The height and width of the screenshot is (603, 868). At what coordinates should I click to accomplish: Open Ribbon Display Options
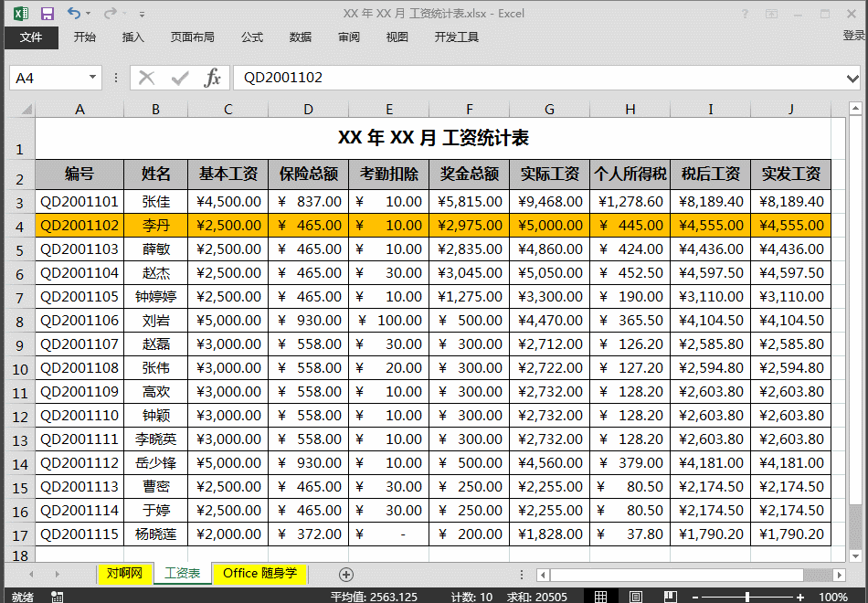coord(772,14)
